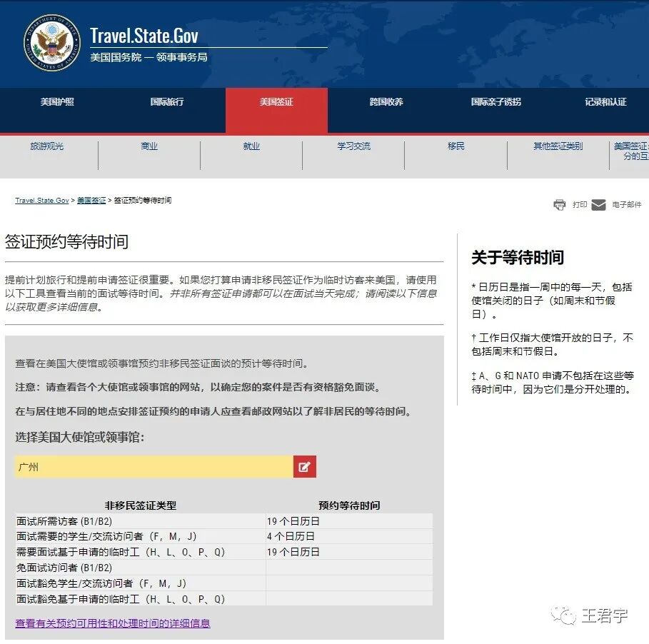This screenshot has width=649, height=644.
Task: Click the red edit pencil beside 广州
Action: (304, 467)
